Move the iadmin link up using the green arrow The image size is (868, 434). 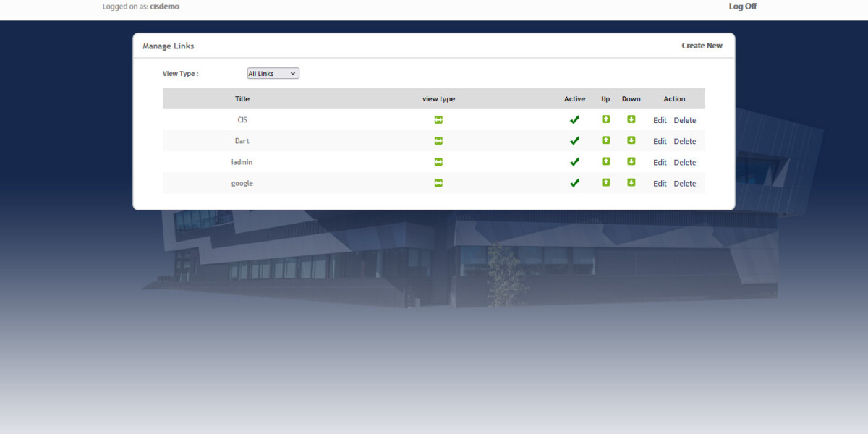click(605, 162)
